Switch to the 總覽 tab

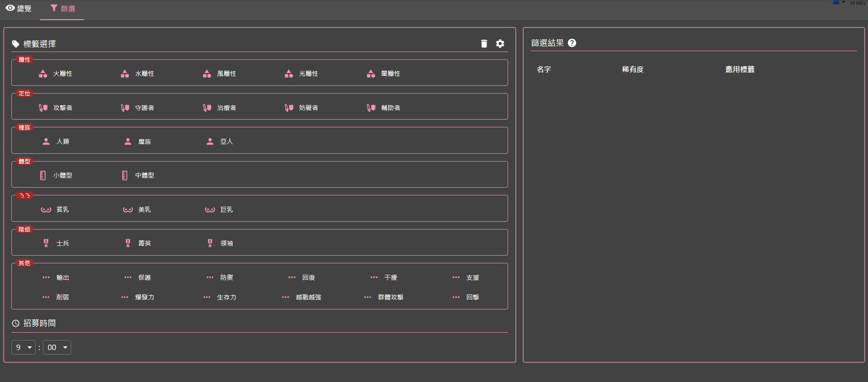(x=19, y=9)
